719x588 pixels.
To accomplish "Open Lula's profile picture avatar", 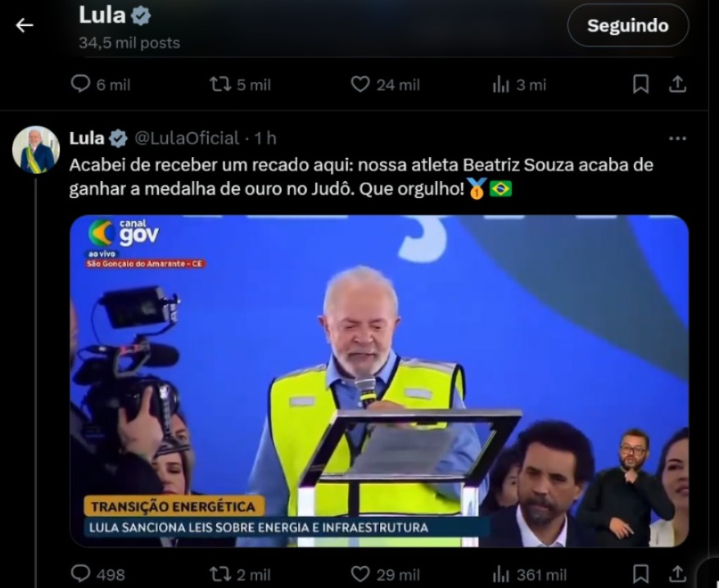I will pyautogui.click(x=36, y=150).
